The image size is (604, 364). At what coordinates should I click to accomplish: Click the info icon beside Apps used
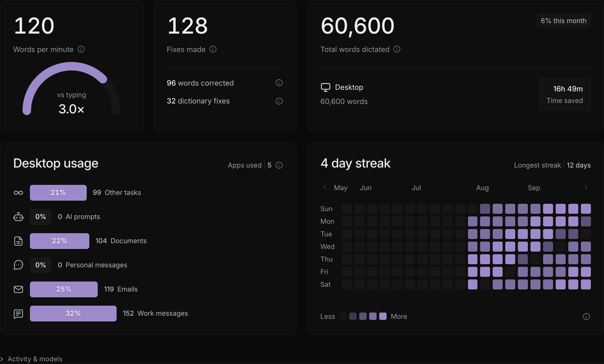click(279, 165)
